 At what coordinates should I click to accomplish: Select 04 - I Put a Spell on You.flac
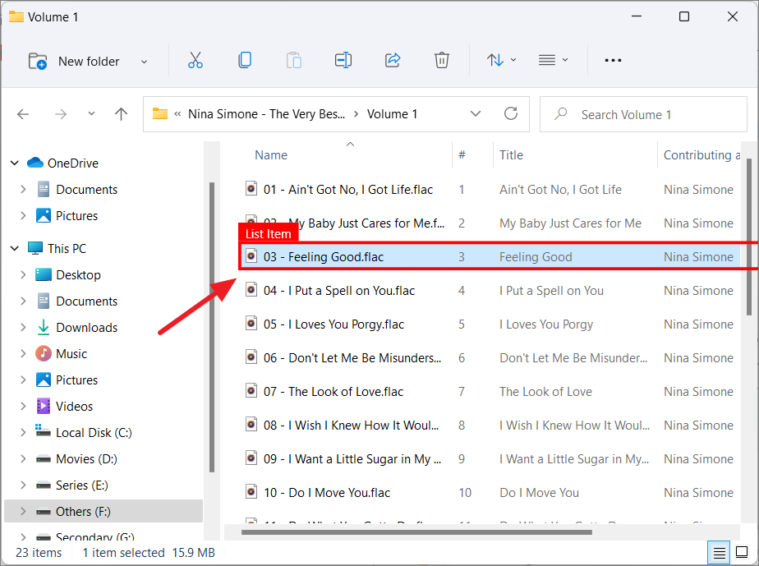(339, 291)
